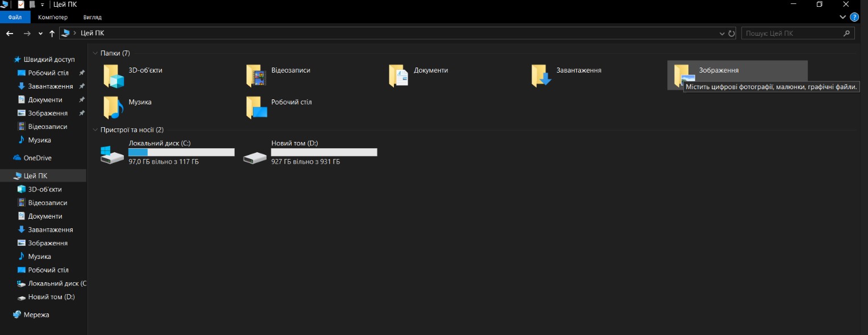Click C: drive storage usage bar
The height and width of the screenshot is (335, 868).
click(x=181, y=152)
